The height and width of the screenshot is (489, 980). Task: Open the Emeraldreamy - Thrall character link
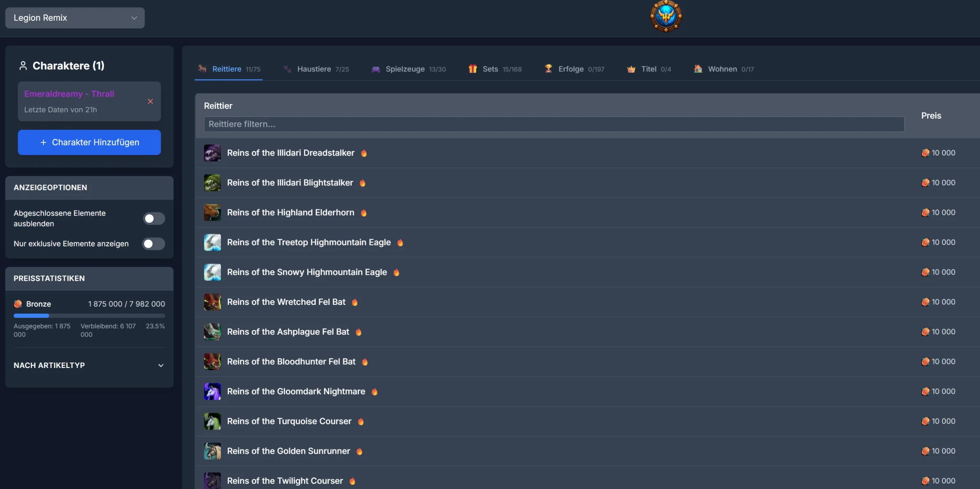69,94
